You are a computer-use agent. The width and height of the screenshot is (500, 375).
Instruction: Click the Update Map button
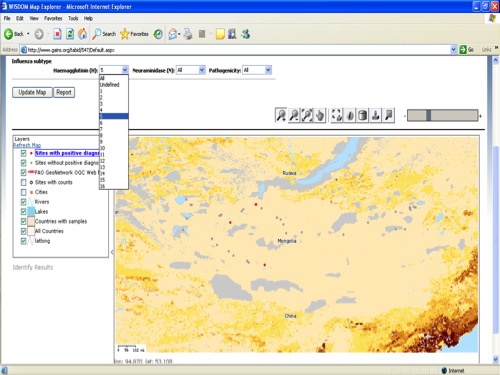(32, 92)
